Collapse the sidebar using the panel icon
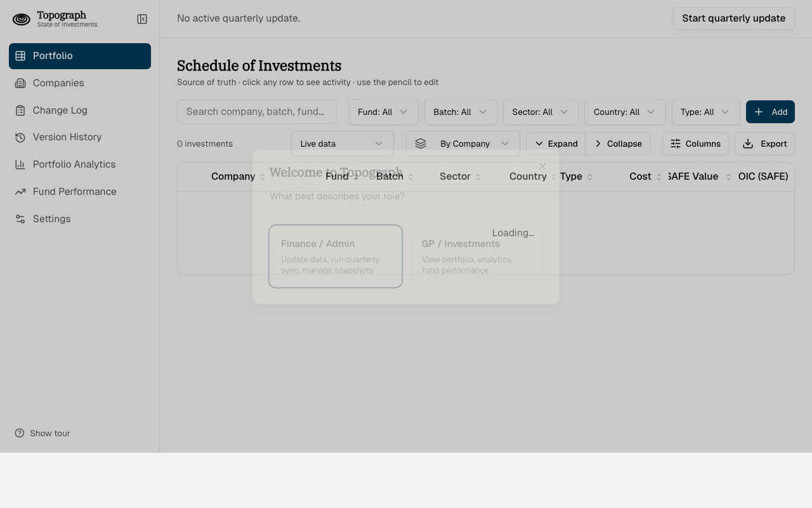 coord(142,19)
